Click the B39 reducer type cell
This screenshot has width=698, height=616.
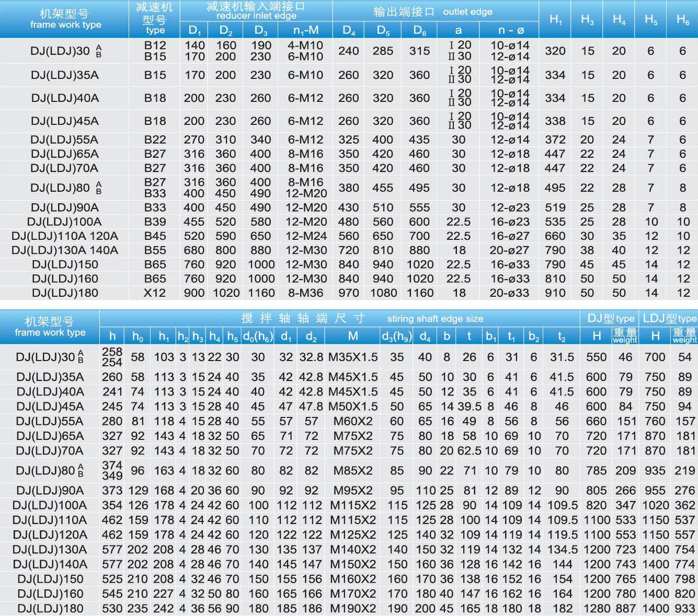155,222
